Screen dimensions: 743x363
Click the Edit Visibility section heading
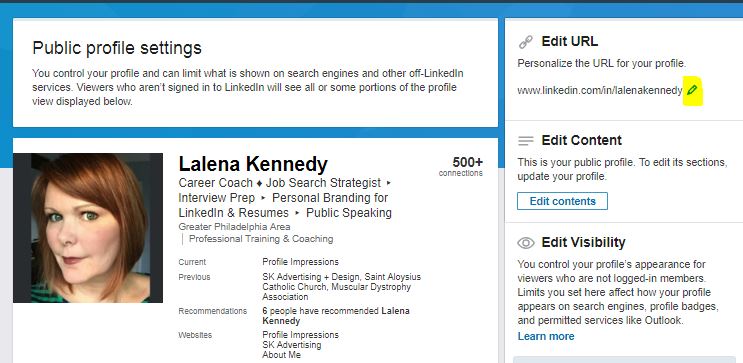(583, 242)
